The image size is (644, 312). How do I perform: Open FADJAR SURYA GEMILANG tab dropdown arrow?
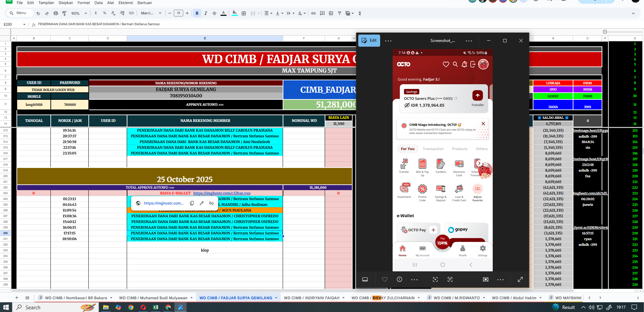tap(276, 298)
